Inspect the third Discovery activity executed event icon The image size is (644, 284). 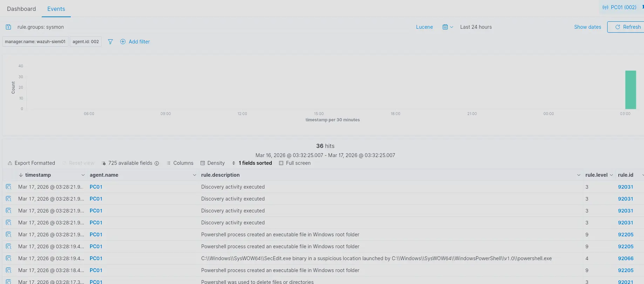click(x=9, y=211)
